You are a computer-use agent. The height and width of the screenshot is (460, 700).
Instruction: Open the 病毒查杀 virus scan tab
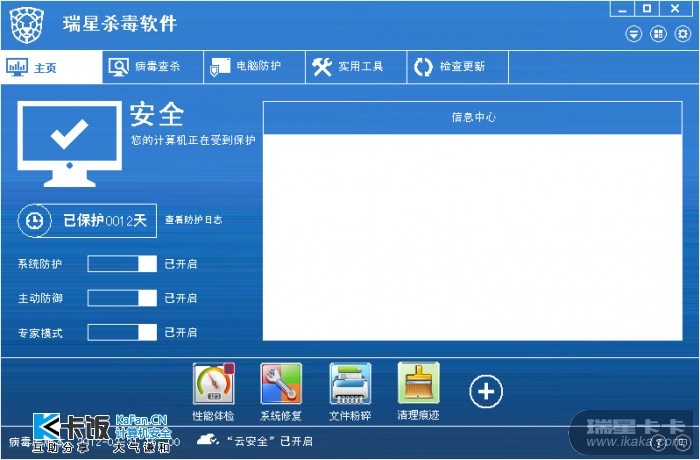[153, 67]
